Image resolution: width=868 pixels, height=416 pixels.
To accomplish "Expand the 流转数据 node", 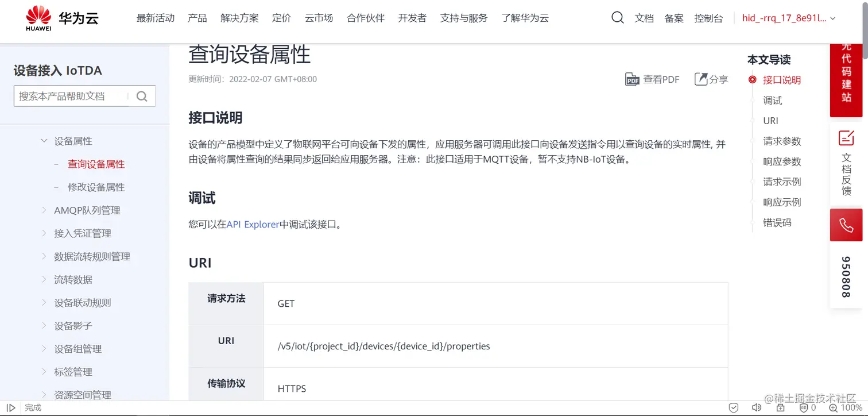I will click(x=44, y=279).
